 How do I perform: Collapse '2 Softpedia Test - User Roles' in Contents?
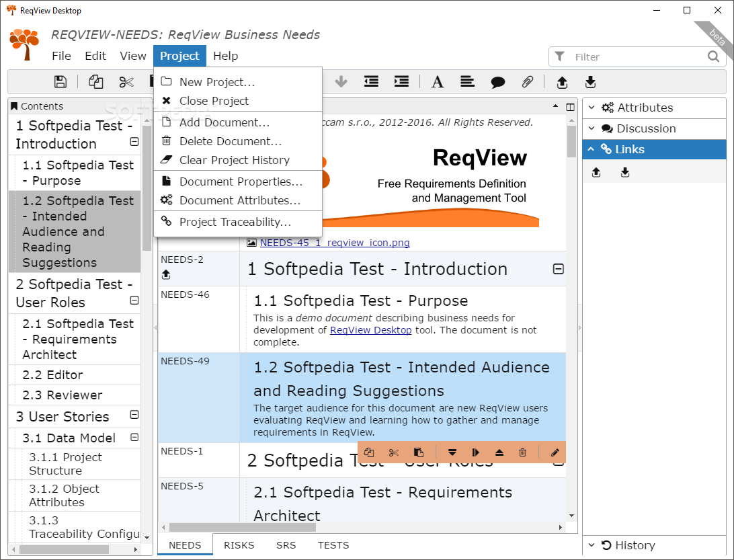pos(134,300)
